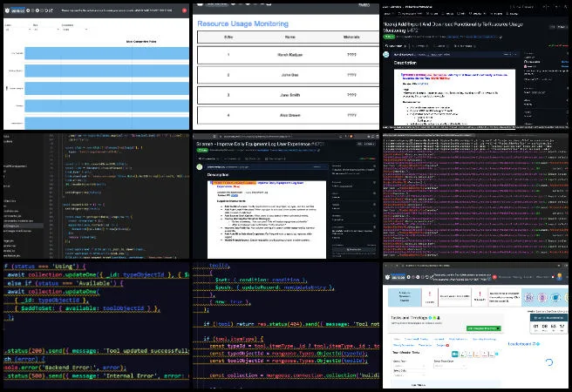Open Pull requests in the top-right GitHub repo navigation
572x392 pixels.
[412, 13]
